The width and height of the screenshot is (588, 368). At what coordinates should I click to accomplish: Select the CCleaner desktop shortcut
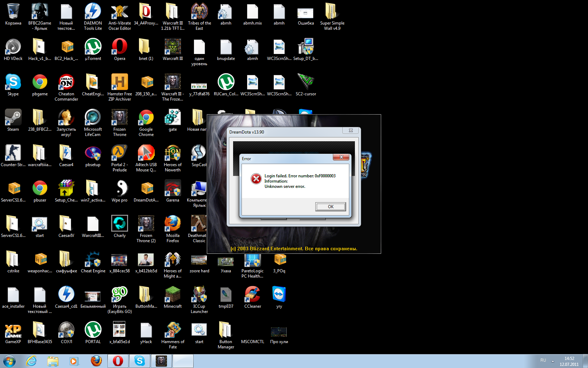pos(253,298)
